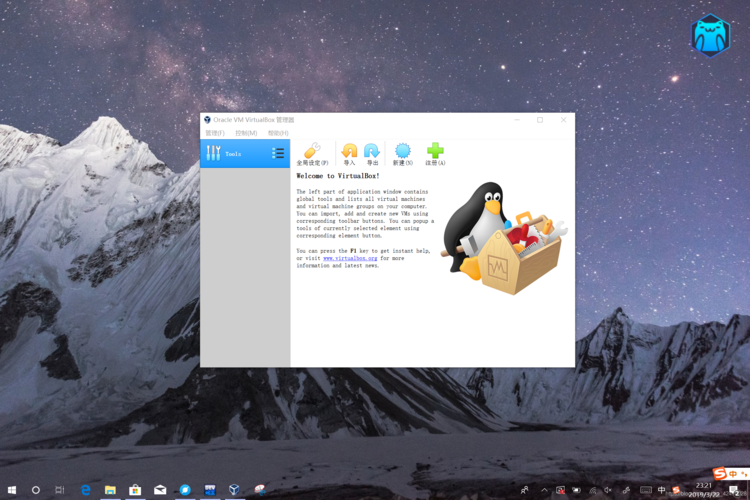This screenshot has width=750, height=500.
Task: Open the Tools list menu icon
Action: [278, 153]
